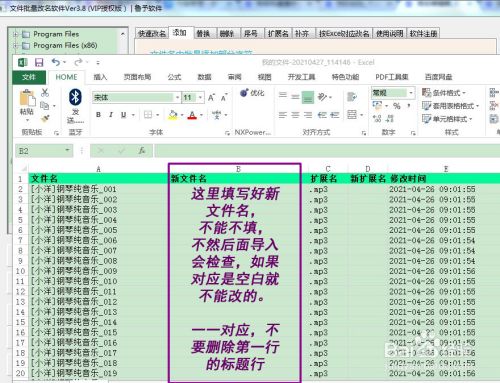
Task: Click the merge cells icon
Action: coord(352,115)
